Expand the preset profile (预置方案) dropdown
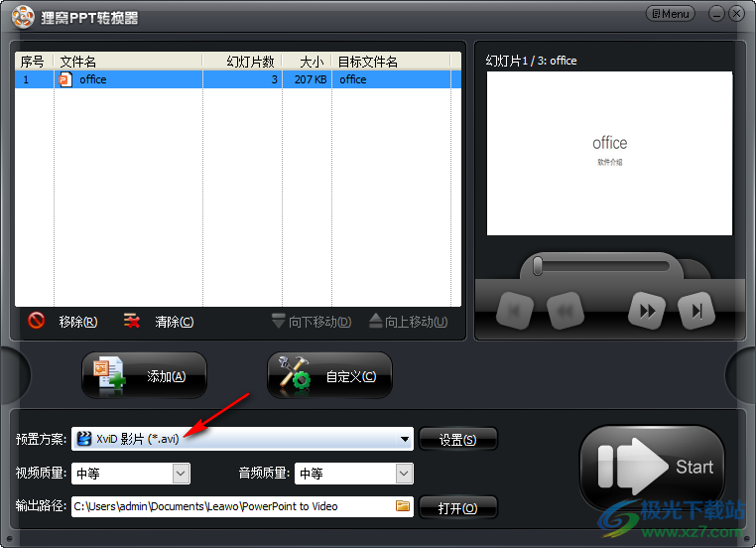This screenshot has height=548, width=756. click(x=405, y=439)
